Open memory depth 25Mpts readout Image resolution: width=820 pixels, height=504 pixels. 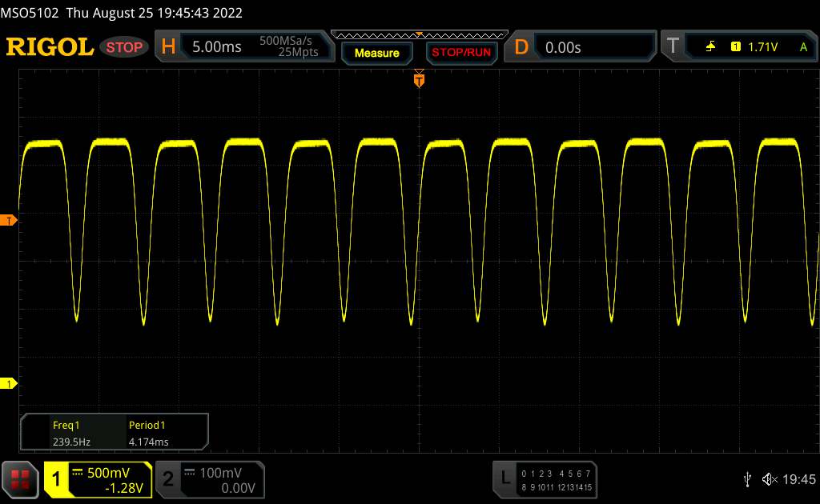pos(298,52)
